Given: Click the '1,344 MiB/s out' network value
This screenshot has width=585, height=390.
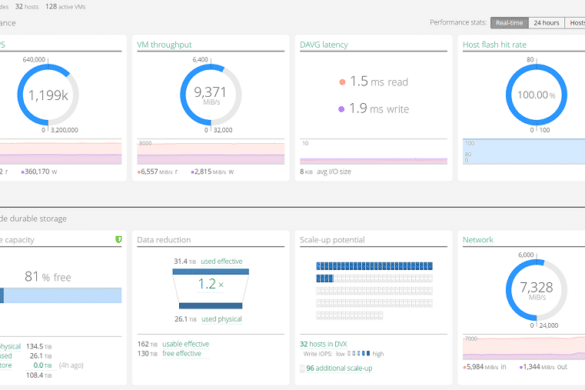Looking at the screenshot, I should [543, 367].
